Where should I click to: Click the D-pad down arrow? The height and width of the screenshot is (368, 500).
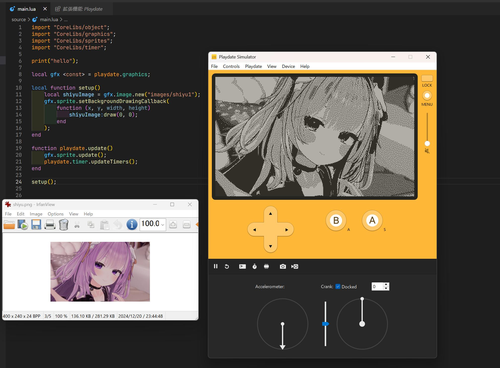click(270, 246)
